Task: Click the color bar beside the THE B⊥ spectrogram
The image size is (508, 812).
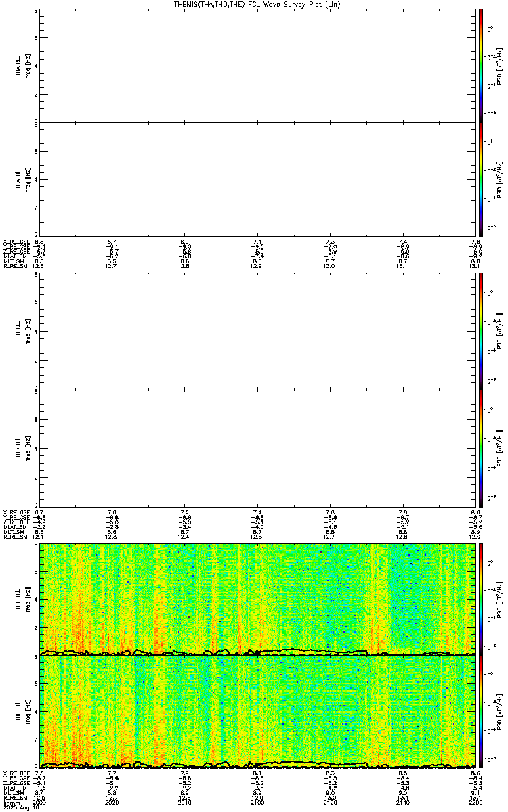Action: [x=481, y=599]
